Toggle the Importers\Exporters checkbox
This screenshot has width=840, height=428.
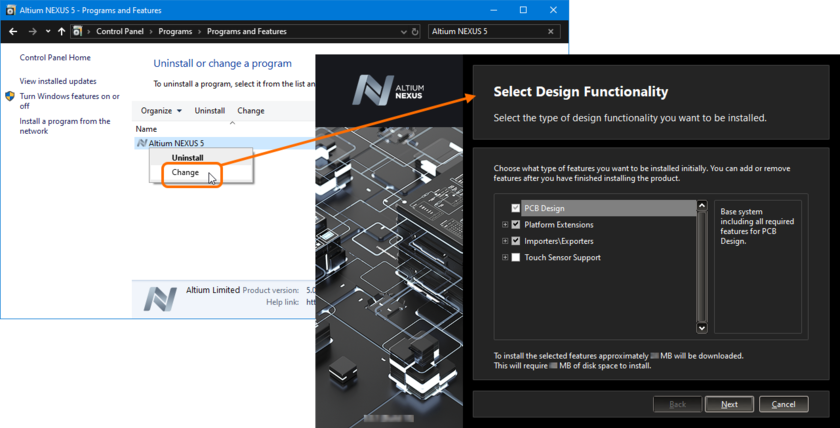(x=516, y=241)
